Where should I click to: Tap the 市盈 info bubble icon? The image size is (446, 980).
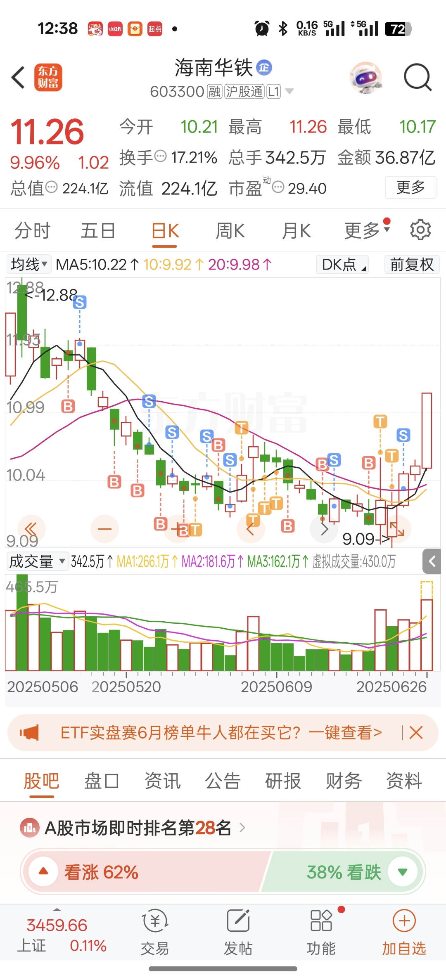tap(278, 187)
